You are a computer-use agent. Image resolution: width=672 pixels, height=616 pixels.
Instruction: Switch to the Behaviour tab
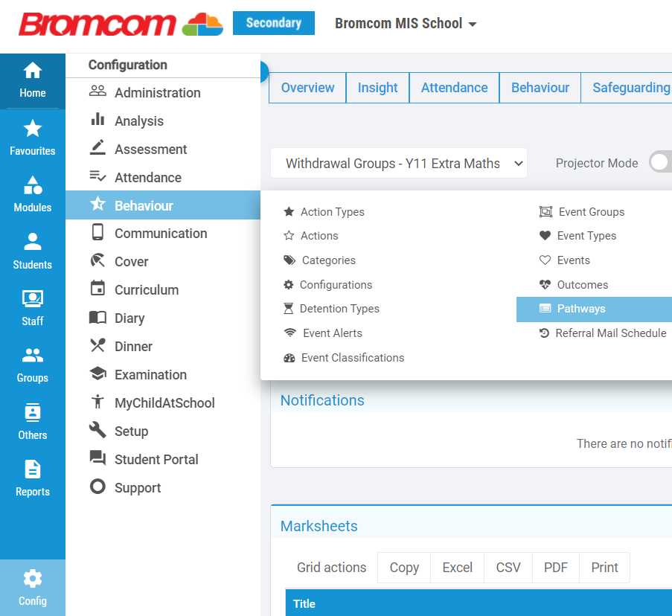(x=540, y=88)
